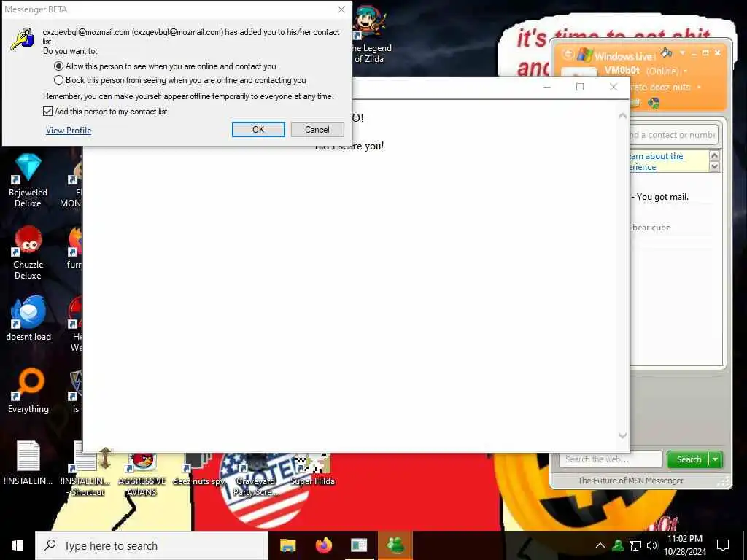Launch Super Hilda desktop shortcut

click(x=312, y=470)
